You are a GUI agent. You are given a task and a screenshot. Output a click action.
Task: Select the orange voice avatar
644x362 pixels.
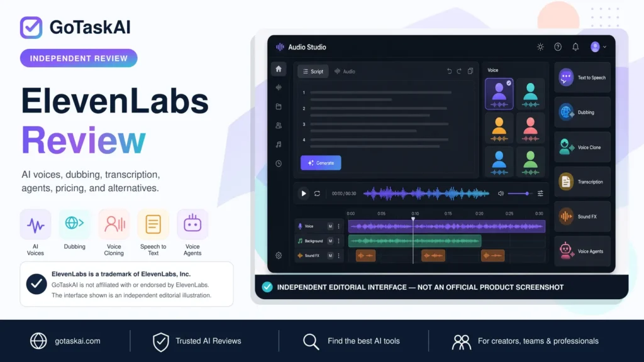pyautogui.click(x=499, y=128)
